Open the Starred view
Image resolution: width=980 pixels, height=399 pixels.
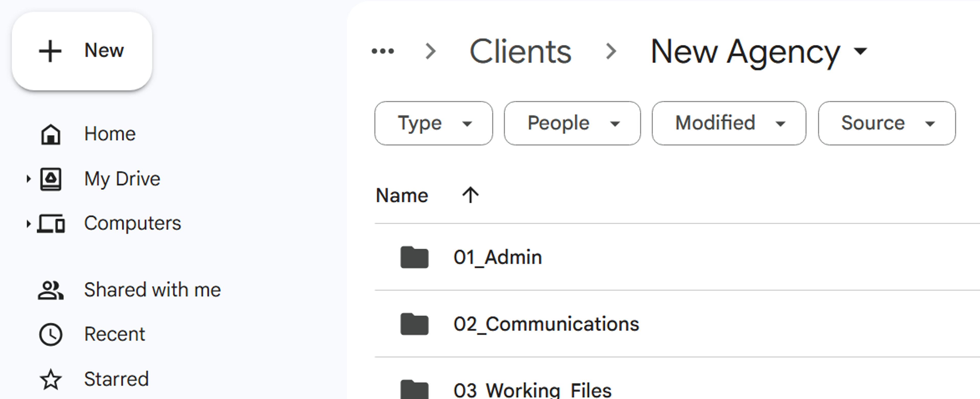[x=116, y=379]
